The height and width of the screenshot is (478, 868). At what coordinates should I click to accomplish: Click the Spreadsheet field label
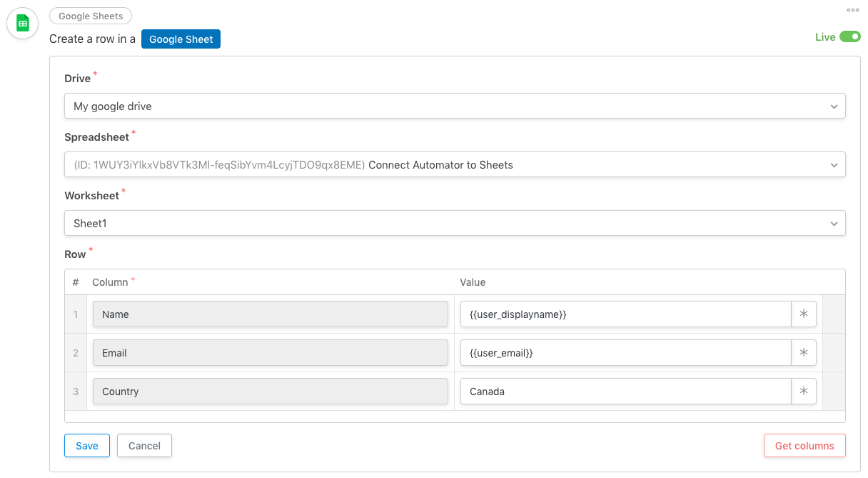97,137
